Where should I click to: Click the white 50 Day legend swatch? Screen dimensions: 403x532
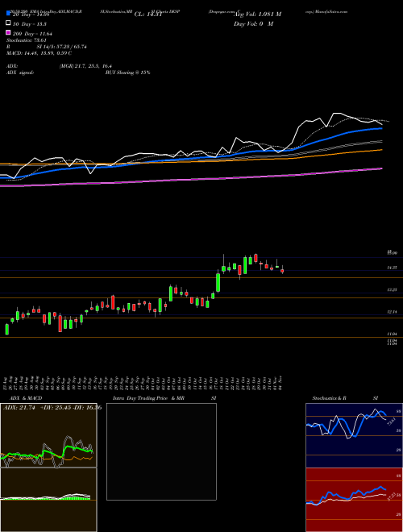8,23
